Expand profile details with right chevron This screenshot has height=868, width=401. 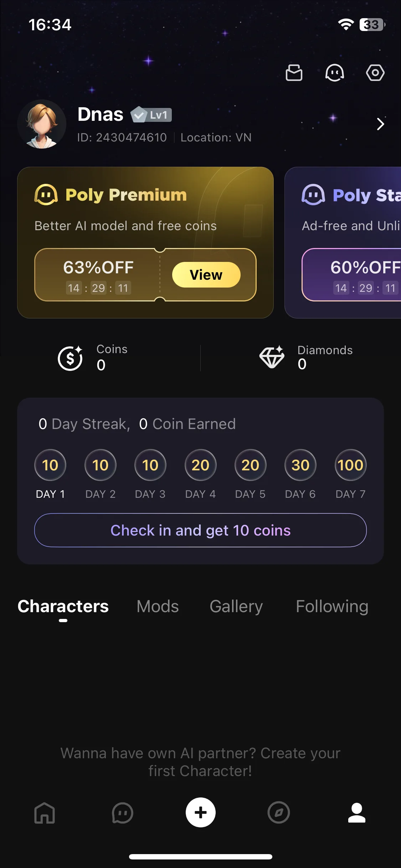pyautogui.click(x=380, y=124)
